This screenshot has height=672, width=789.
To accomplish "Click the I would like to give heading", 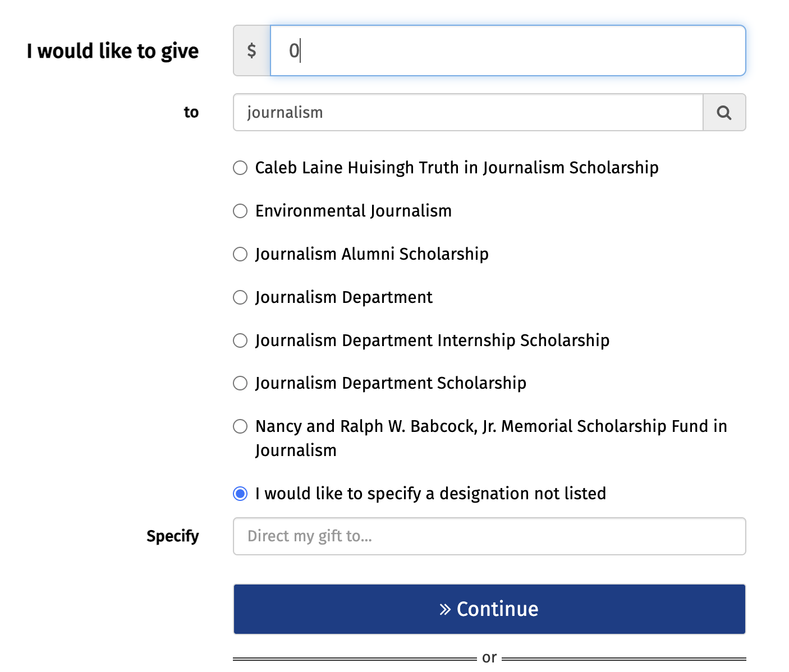I will tap(112, 50).
